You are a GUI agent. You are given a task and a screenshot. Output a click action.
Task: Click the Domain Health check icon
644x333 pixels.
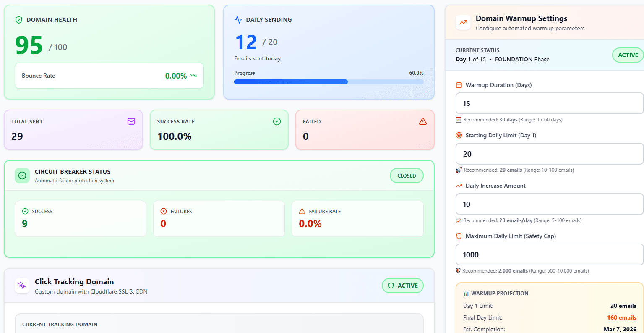click(18, 19)
